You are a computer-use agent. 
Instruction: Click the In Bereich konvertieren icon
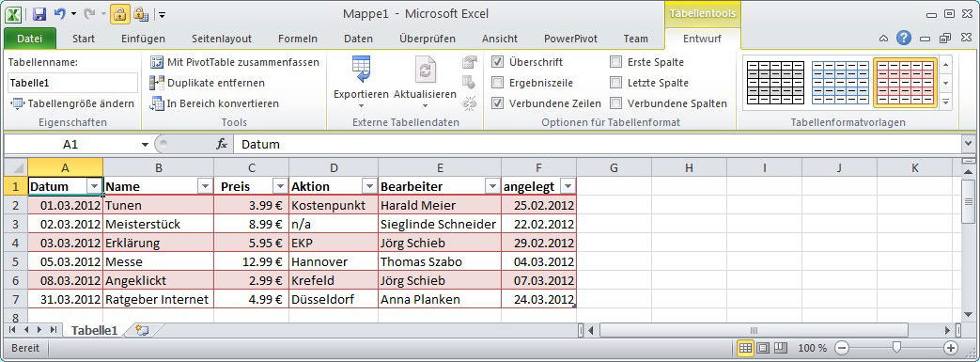pyautogui.click(x=157, y=103)
